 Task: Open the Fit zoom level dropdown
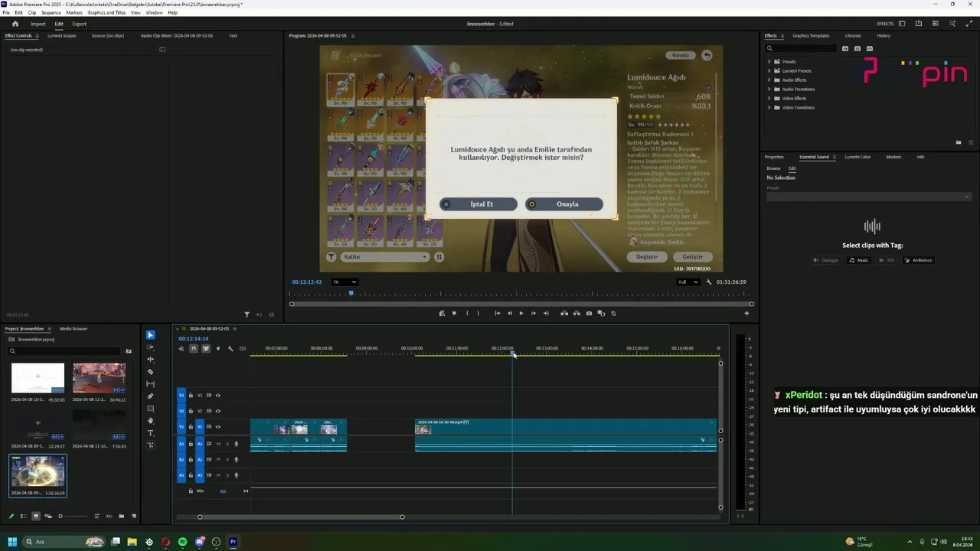[x=345, y=282]
